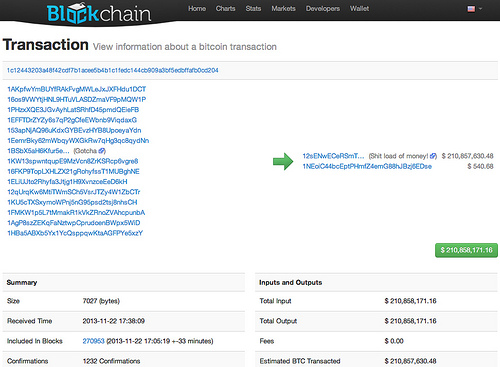The image size is (500, 367).
Task: Open input address starting with 12qUrqKw6Mti
Action: click(x=74, y=192)
